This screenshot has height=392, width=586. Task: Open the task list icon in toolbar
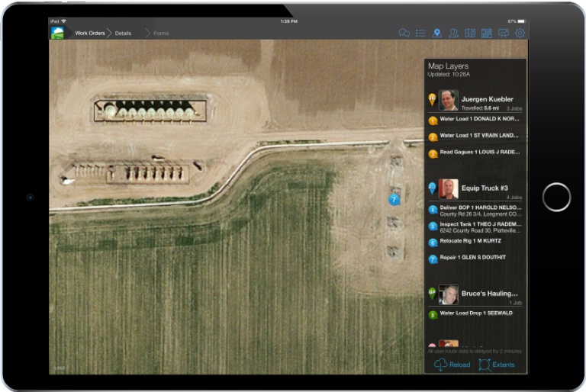click(420, 34)
